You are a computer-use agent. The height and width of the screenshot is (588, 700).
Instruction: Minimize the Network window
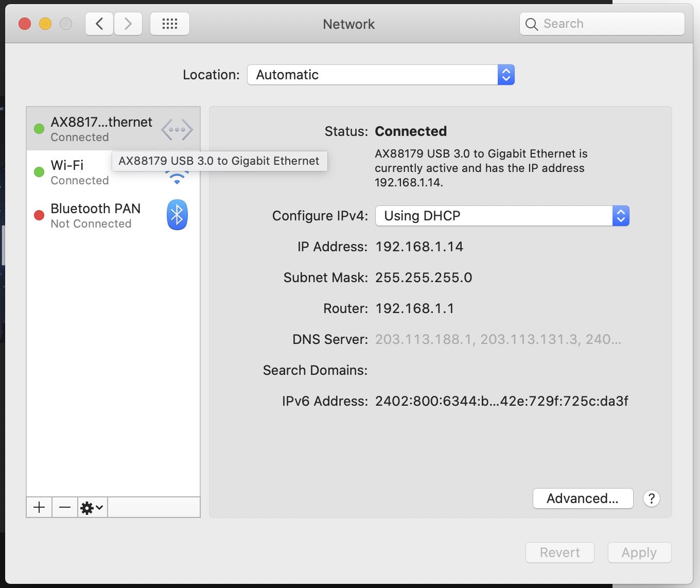pos(45,24)
